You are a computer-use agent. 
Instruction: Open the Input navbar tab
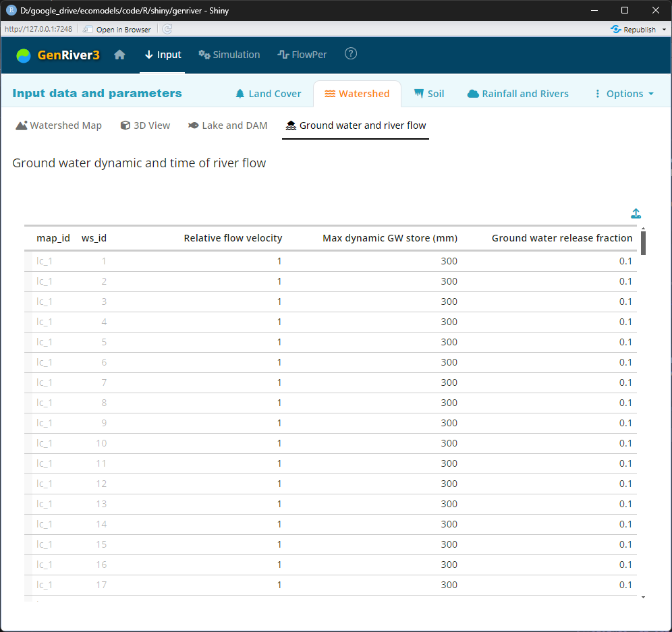tap(163, 55)
